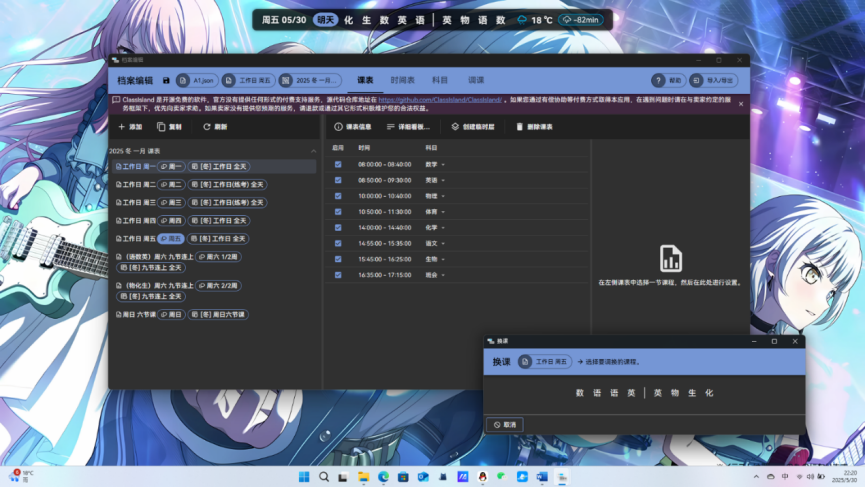The width and height of the screenshot is (865, 487).
Task: Collapse the 2025 冬 一月 课表 group
Action: coord(313,151)
